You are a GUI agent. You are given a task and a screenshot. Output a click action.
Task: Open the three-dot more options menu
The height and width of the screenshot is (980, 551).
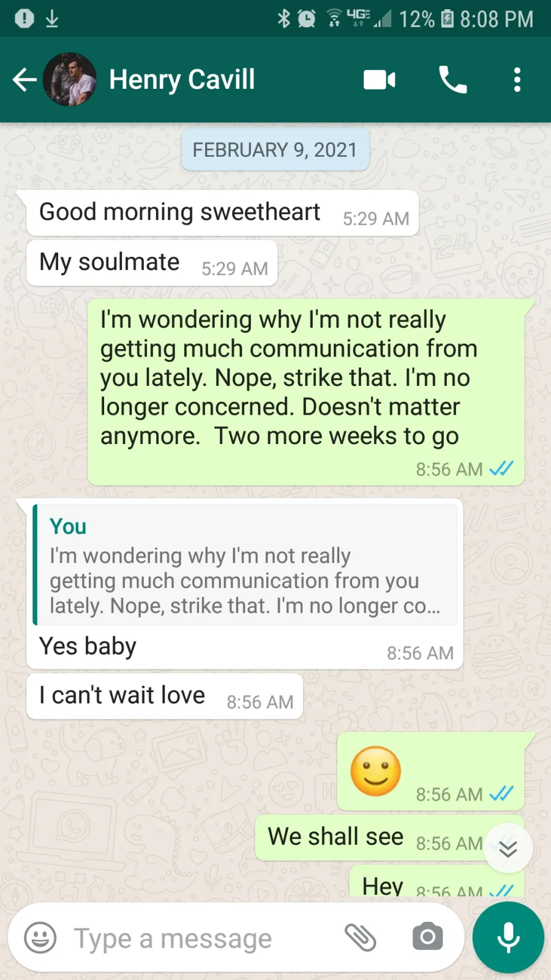click(x=517, y=80)
